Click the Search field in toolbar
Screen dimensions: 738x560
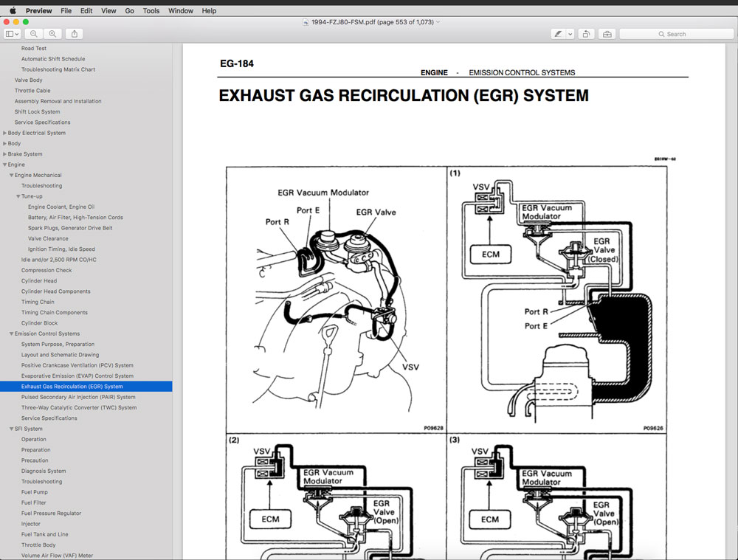[x=676, y=34]
